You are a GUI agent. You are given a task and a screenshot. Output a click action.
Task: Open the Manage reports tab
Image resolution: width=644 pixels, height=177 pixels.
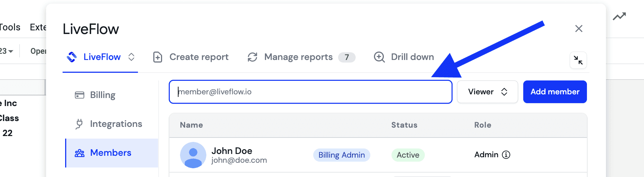(x=301, y=57)
